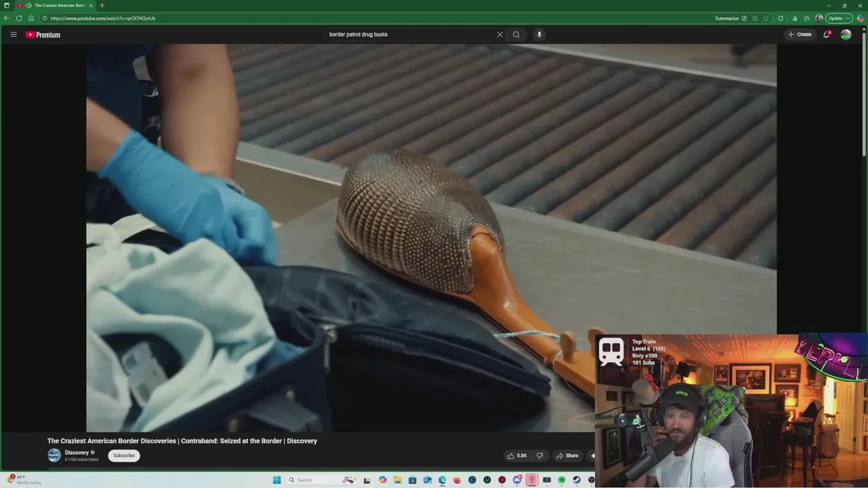Dislike the video

tap(540, 455)
